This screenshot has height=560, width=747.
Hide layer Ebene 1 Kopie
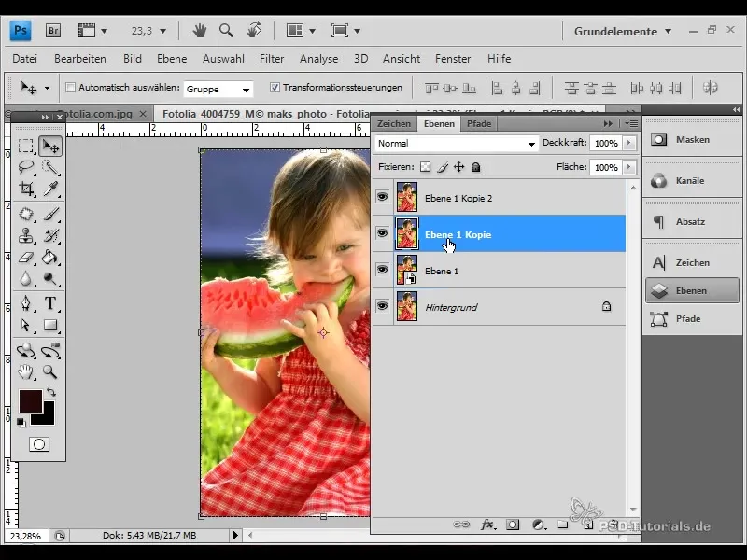pos(382,232)
